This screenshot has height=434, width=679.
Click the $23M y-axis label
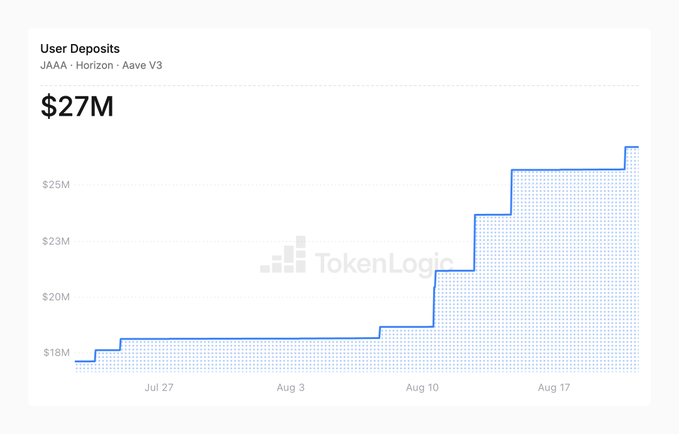56,241
